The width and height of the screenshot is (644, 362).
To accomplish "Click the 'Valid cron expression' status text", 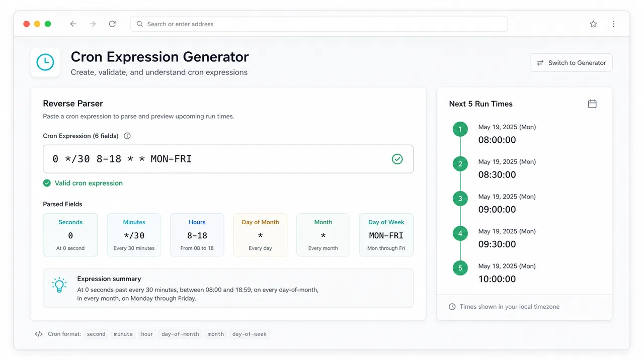I will point(89,183).
